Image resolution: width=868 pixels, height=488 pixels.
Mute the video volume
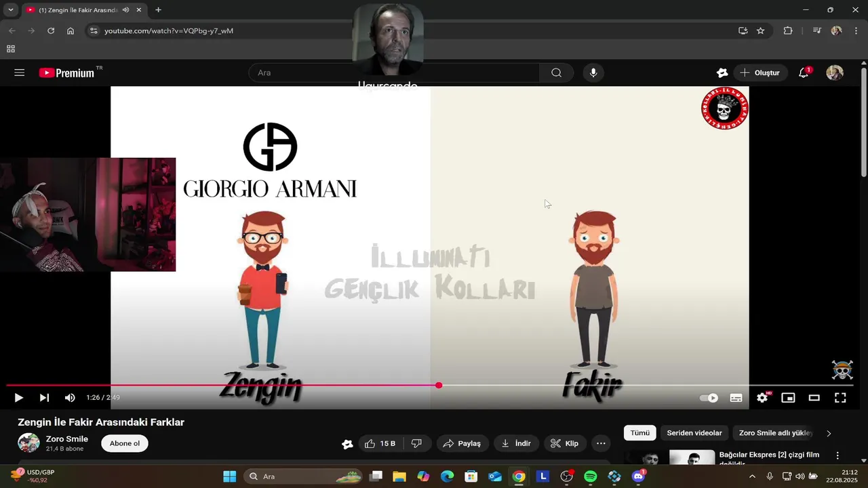tap(70, 398)
